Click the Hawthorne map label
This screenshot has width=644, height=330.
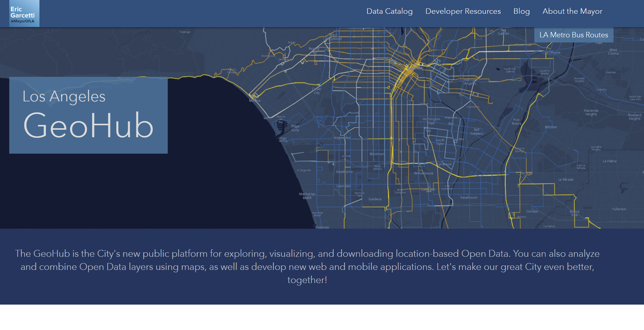pos(344,172)
